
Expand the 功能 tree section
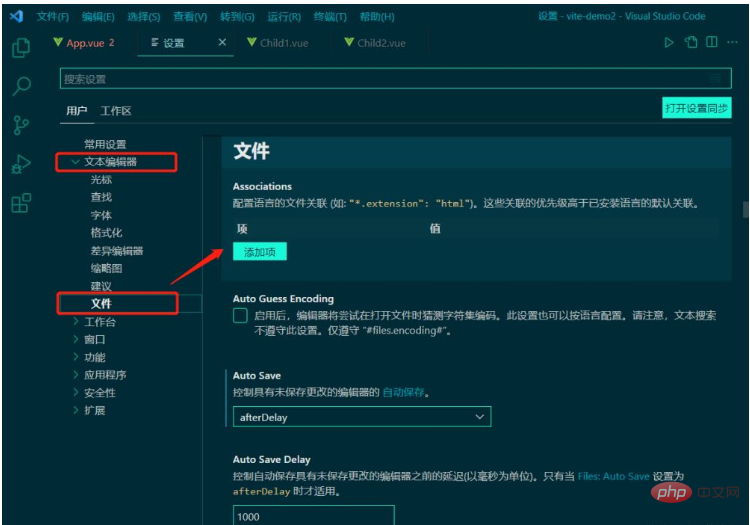coord(76,357)
